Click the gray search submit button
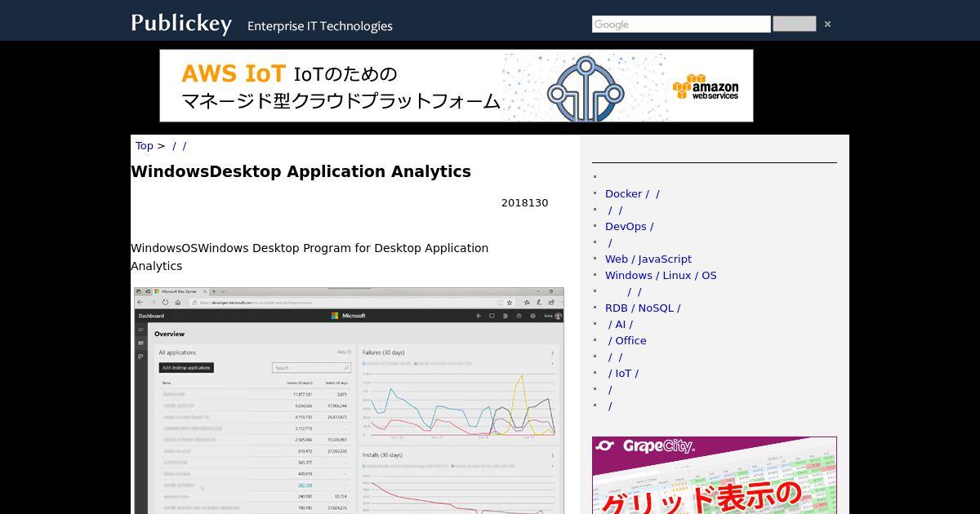This screenshot has height=514, width=980. 794,24
